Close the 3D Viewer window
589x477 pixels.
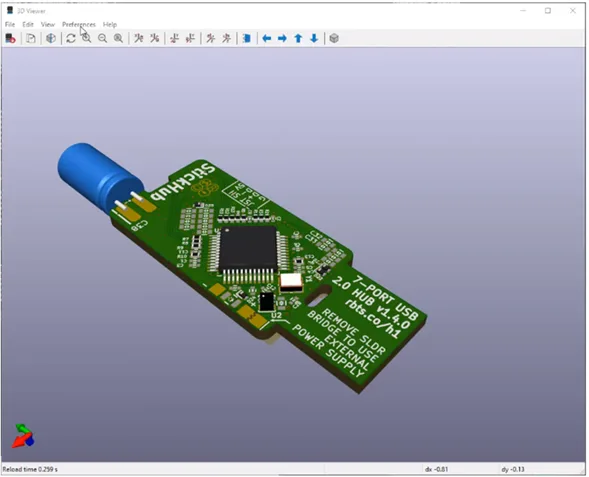click(x=572, y=11)
